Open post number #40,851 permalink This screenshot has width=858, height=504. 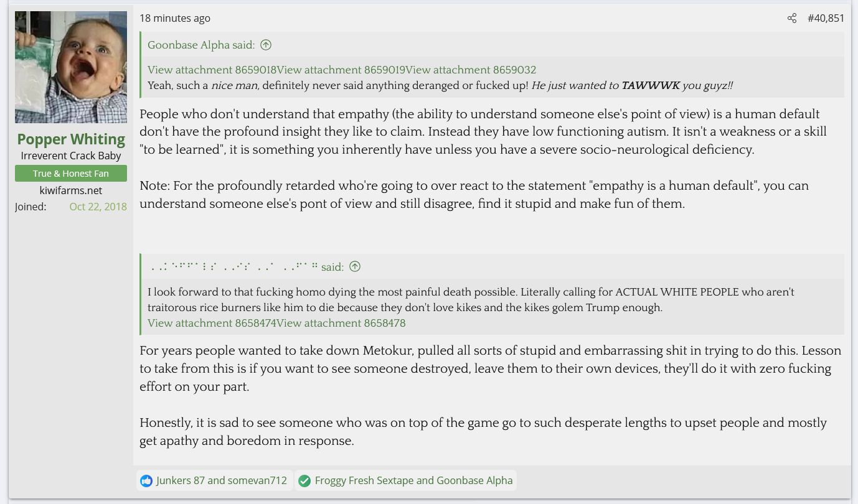(x=826, y=18)
